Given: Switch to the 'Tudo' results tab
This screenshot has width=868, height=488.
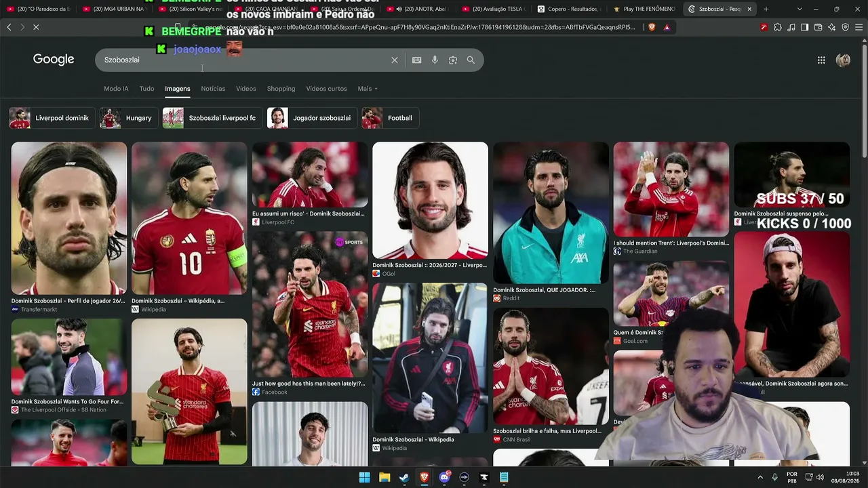Looking at the screenshot, I should click(x=146, y=89).
